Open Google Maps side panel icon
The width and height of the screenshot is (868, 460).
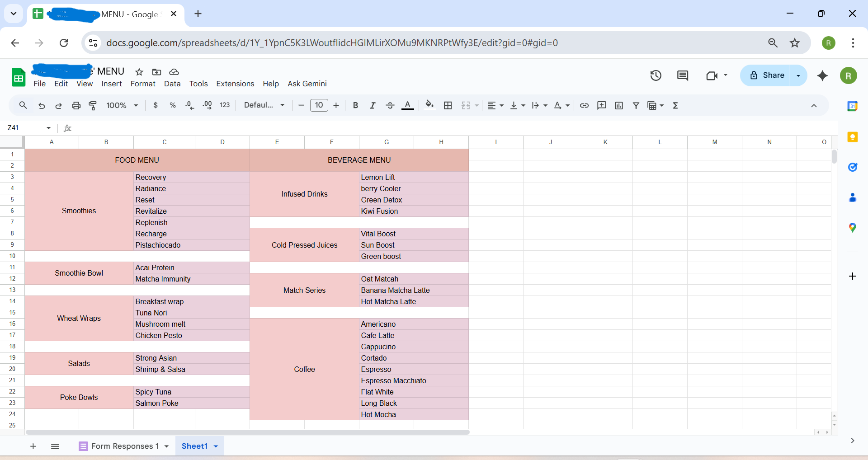[x=853, y=228]
